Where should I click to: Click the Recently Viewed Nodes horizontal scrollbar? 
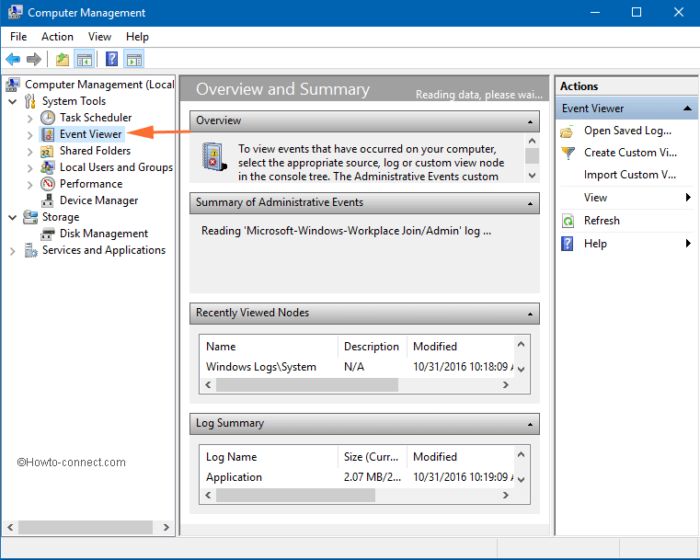(x=300, y=384)
